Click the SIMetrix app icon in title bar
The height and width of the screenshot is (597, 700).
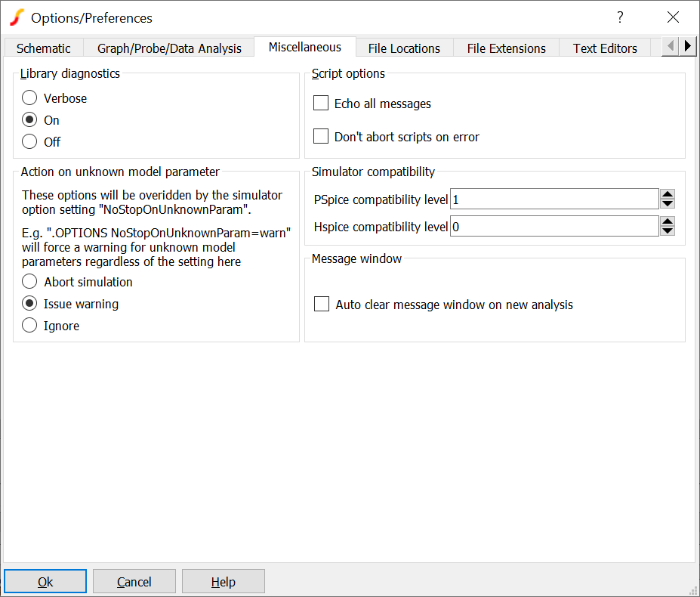17,17
